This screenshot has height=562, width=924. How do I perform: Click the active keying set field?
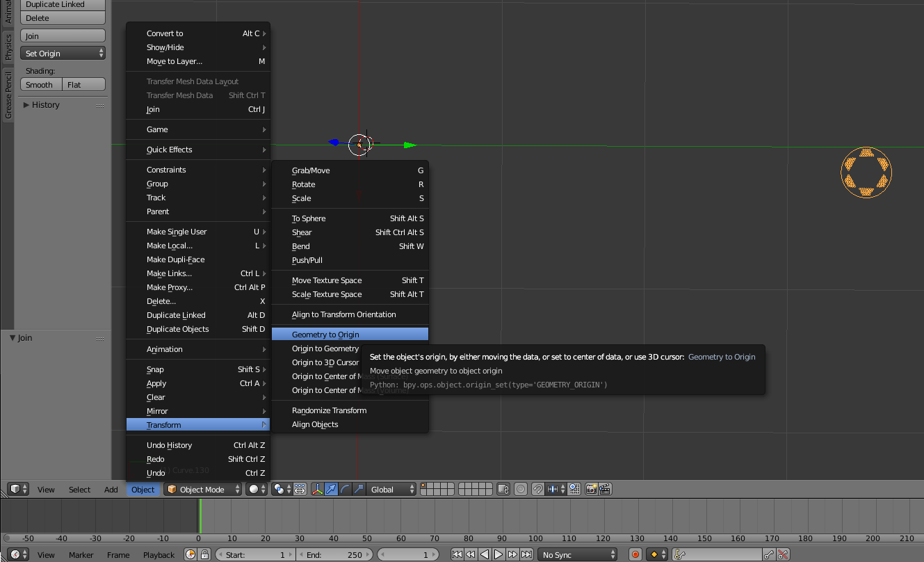pos(717,554)
